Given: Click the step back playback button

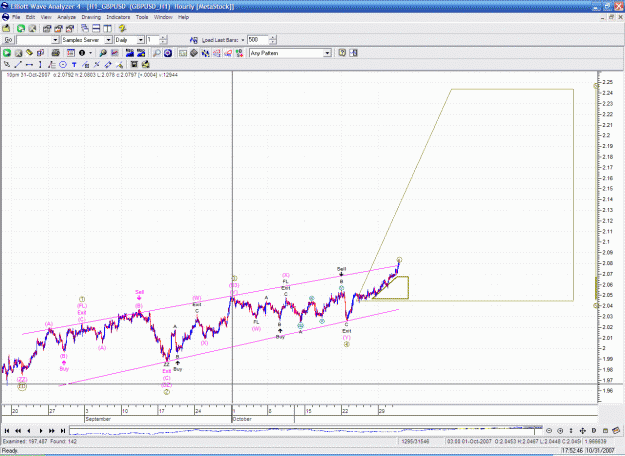Looking at the screenshot, I should (29, 430).
